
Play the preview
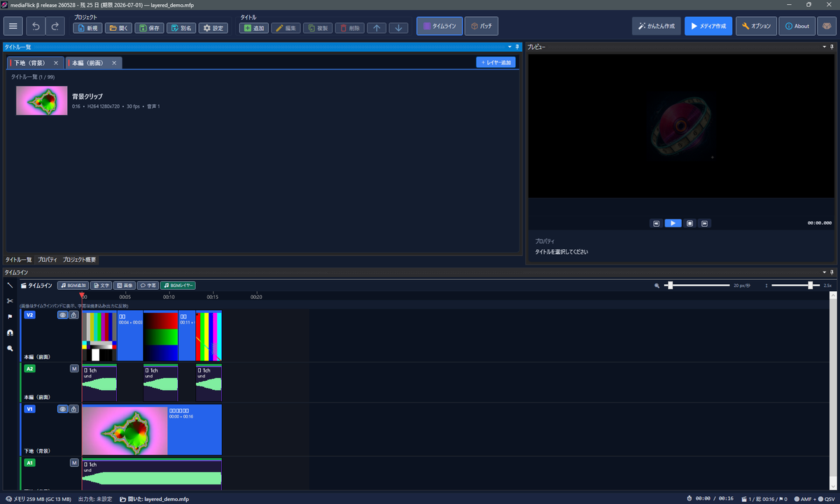pos(672,223)
